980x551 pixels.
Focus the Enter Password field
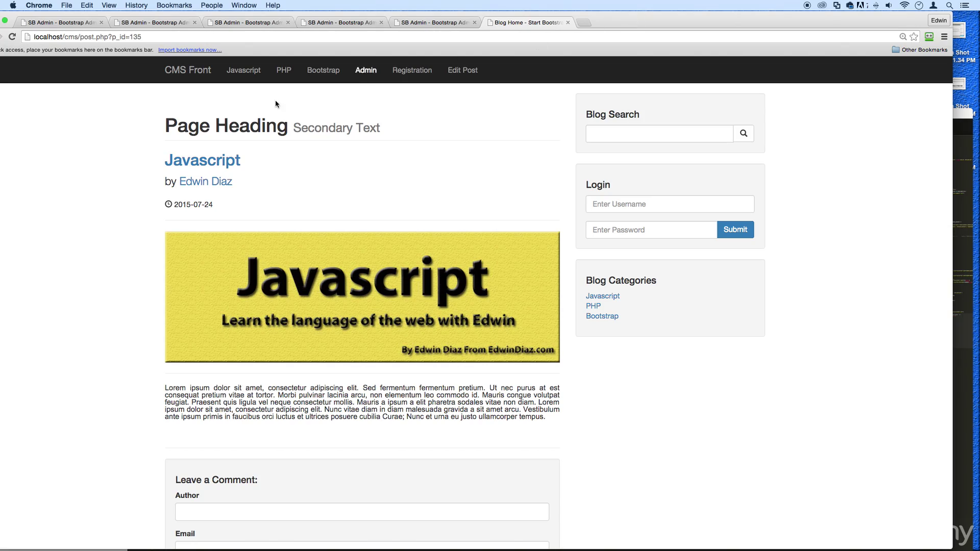651,230
